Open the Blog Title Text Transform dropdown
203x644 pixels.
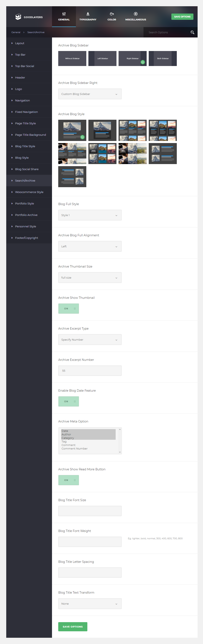tap(90, 603)
